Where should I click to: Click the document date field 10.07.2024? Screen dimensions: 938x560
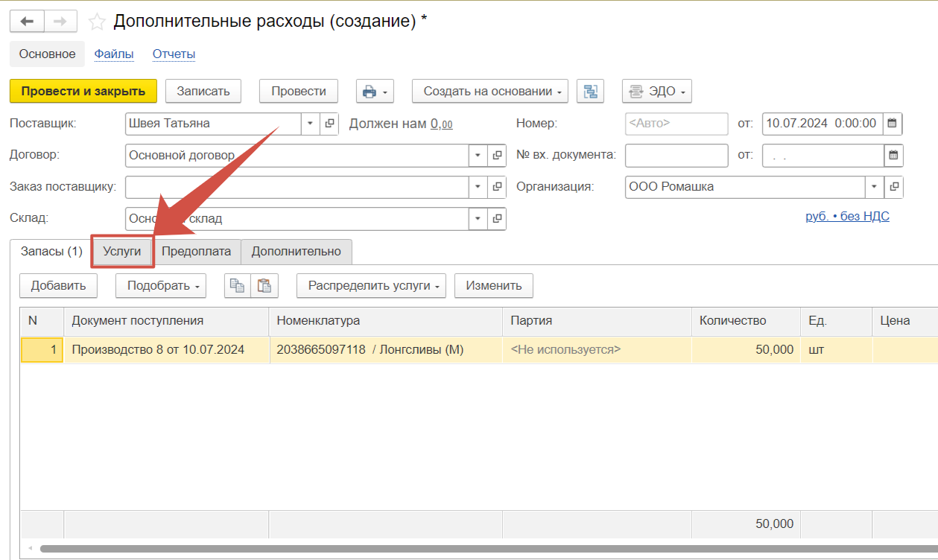(x=823, y=124)
